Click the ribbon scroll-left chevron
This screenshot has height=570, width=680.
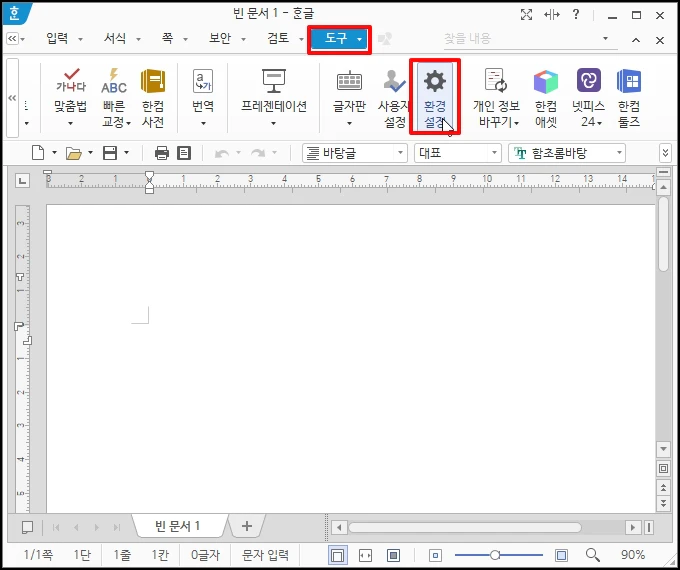click(x=13, y=98)
